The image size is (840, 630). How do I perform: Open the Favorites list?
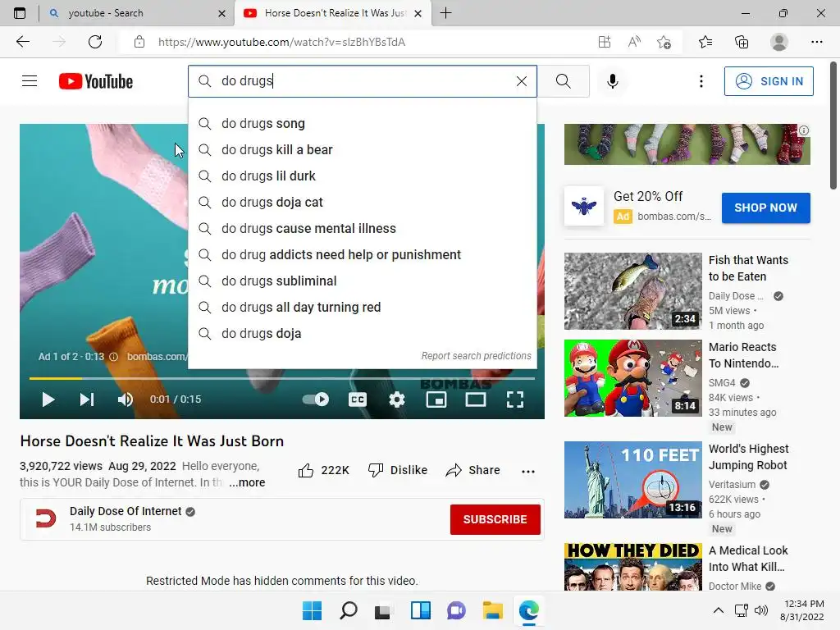pyautogui.click(x=705, y=42)
